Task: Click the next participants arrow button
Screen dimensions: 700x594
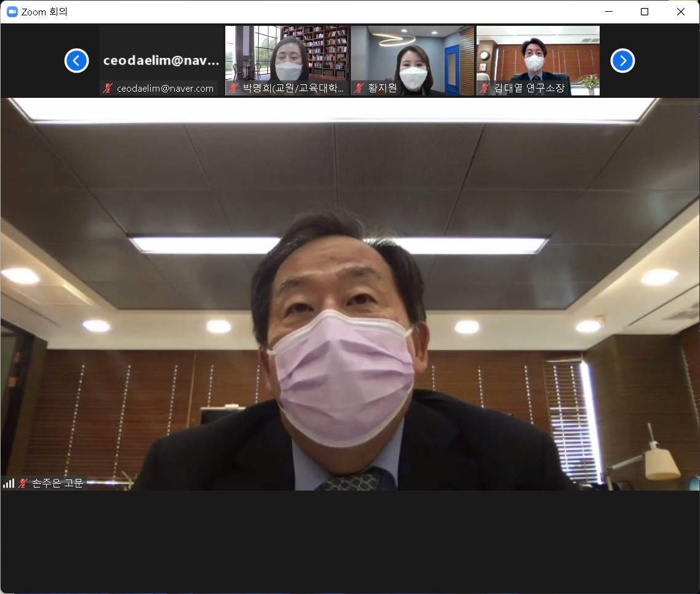Action: 622,61
